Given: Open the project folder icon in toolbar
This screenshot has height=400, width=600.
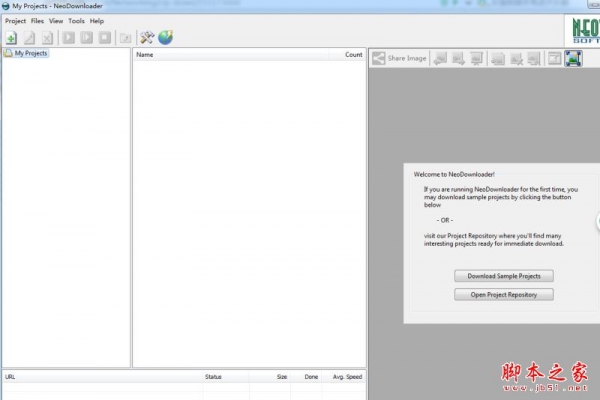Looking at the screenshot, I should coord(126,38).
